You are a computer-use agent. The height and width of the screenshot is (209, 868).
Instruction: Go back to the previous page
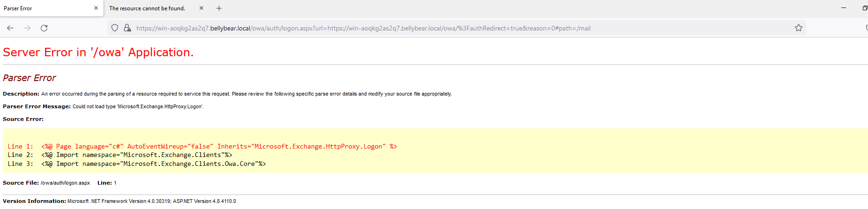pyautogui.click(x=10, y=28)
